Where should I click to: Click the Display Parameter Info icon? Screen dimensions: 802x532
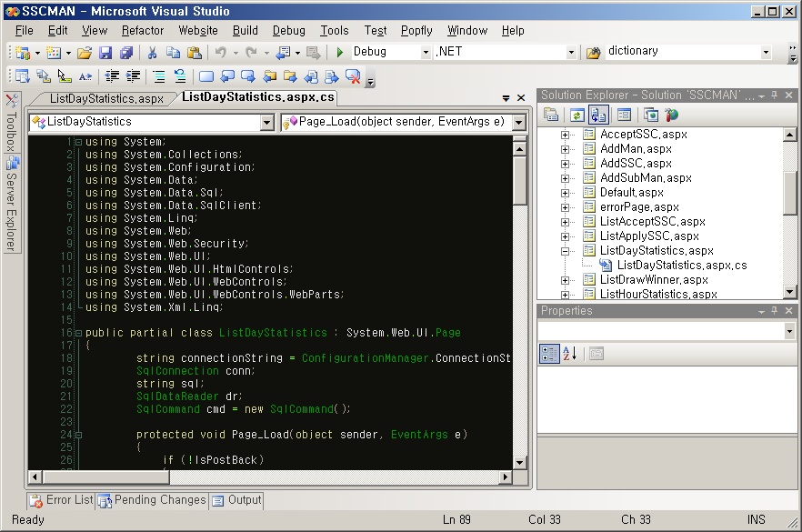[x=44, y=76]
